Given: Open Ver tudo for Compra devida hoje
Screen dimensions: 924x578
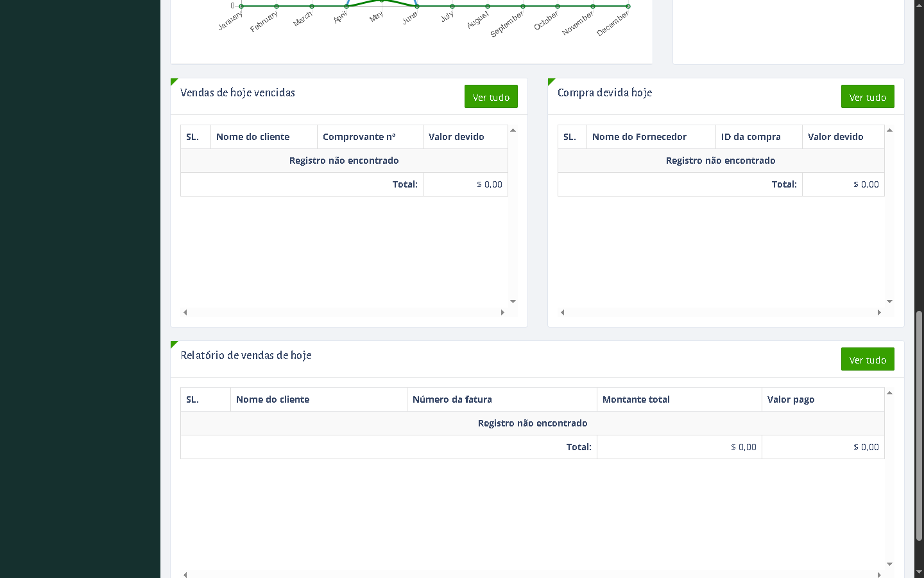Looking at the screenshot, I should (868, 97).
